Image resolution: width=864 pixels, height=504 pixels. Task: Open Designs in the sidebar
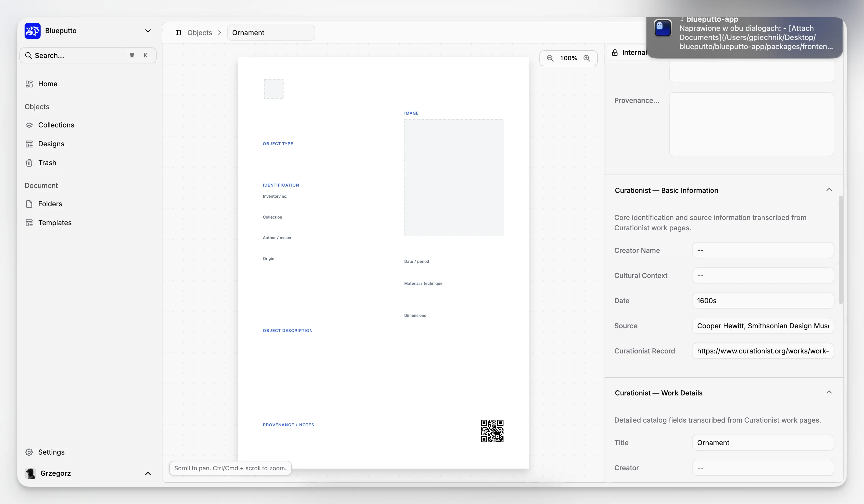(88, 144)
